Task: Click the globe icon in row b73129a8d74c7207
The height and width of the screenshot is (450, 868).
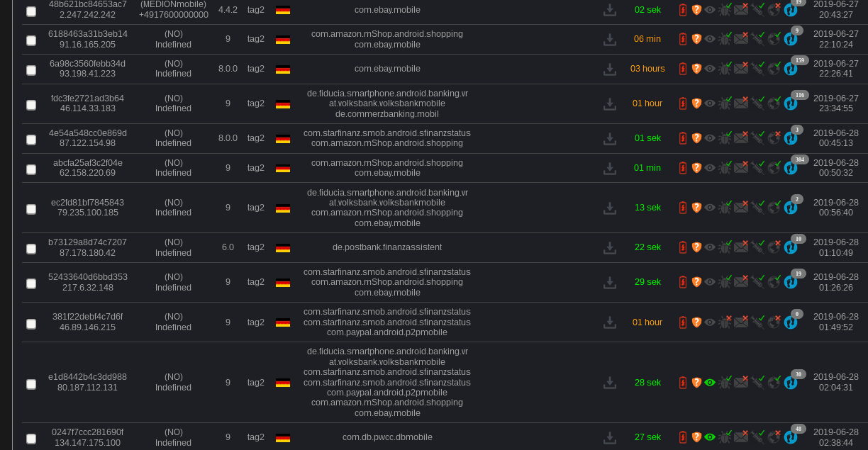Action: click(x=774, y=247)
